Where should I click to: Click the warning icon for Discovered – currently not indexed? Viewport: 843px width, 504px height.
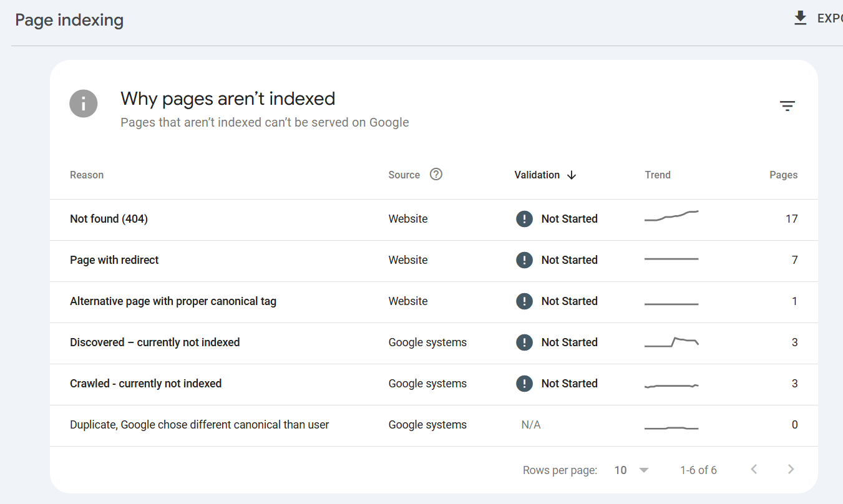[x=525, y=342]
